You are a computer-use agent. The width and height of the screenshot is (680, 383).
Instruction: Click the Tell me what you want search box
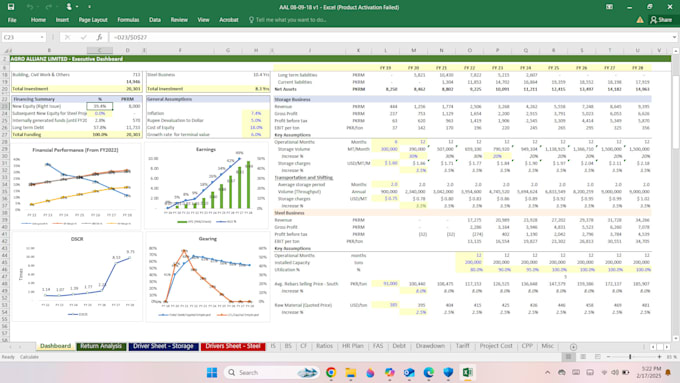click(288, 20)
